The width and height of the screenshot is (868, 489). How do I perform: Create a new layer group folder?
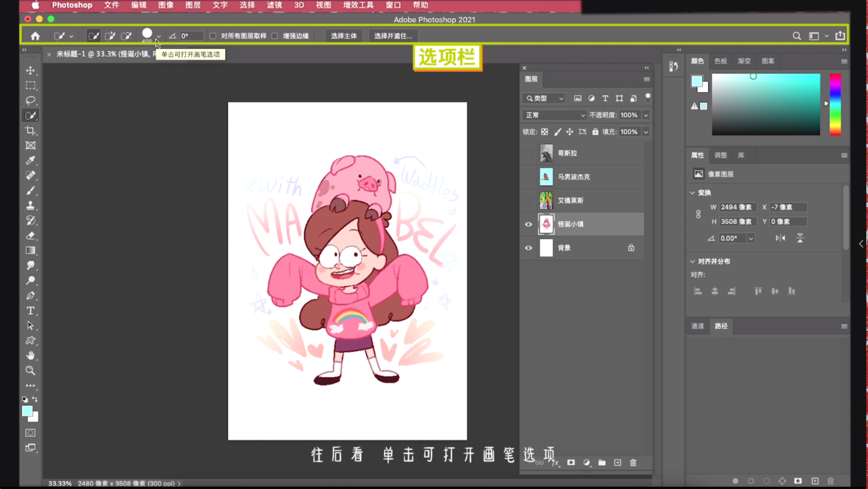[x=602, y=462]
